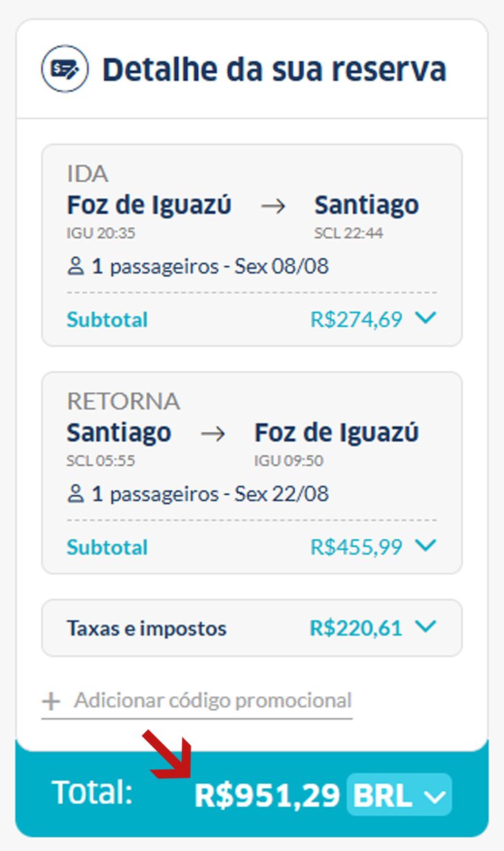
Task: Click the R$274,69 outbound price
Action: click(x=356, y=320)
